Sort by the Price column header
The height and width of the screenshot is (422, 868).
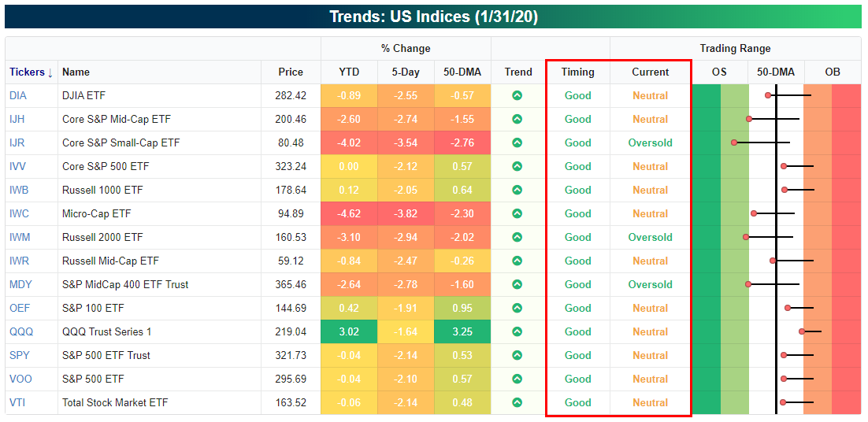coord(291,72)
